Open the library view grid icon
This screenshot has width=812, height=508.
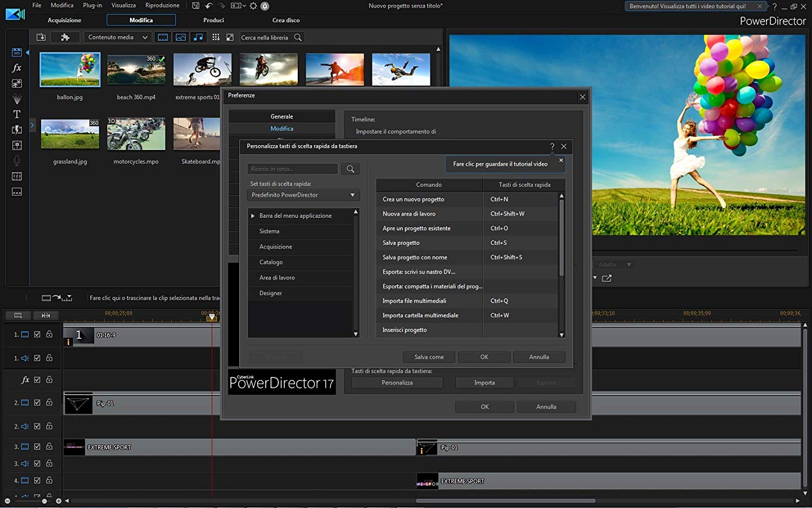pyautogui.click(x=216, y=37)
